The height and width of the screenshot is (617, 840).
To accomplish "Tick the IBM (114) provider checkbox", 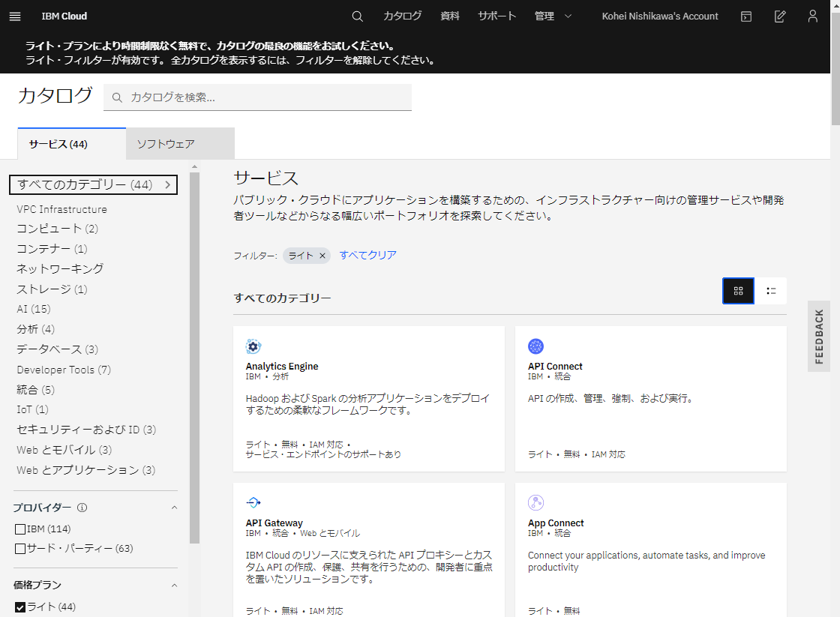I will (x=20, y=529).
